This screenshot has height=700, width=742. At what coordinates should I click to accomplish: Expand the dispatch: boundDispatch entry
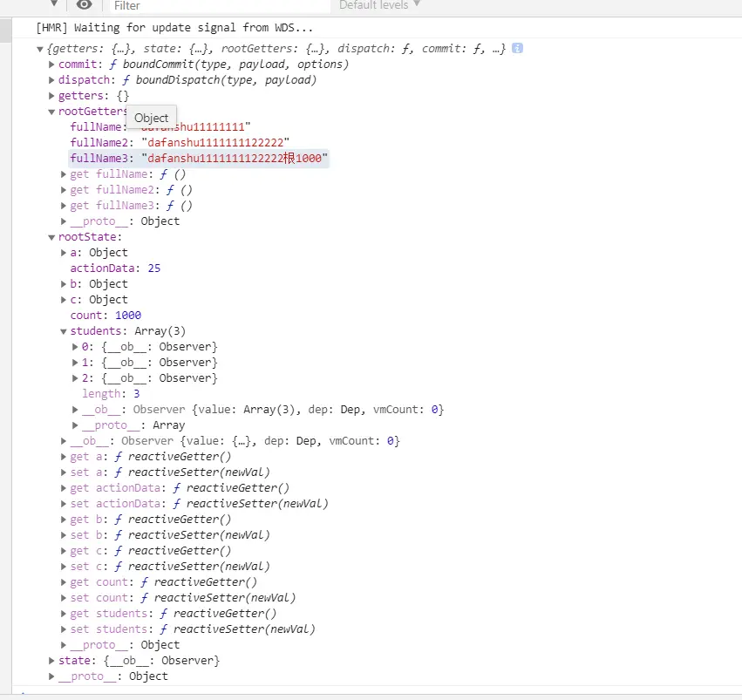[51, 80]
